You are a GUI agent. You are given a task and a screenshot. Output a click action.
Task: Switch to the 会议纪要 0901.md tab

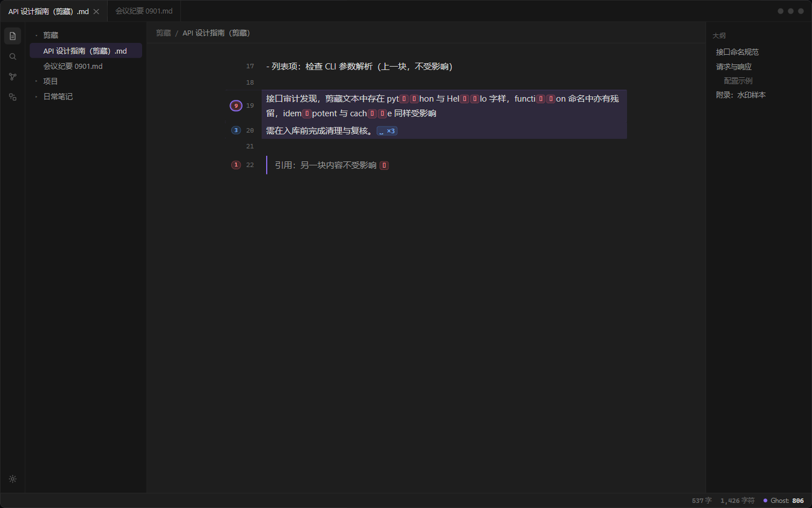144,11
